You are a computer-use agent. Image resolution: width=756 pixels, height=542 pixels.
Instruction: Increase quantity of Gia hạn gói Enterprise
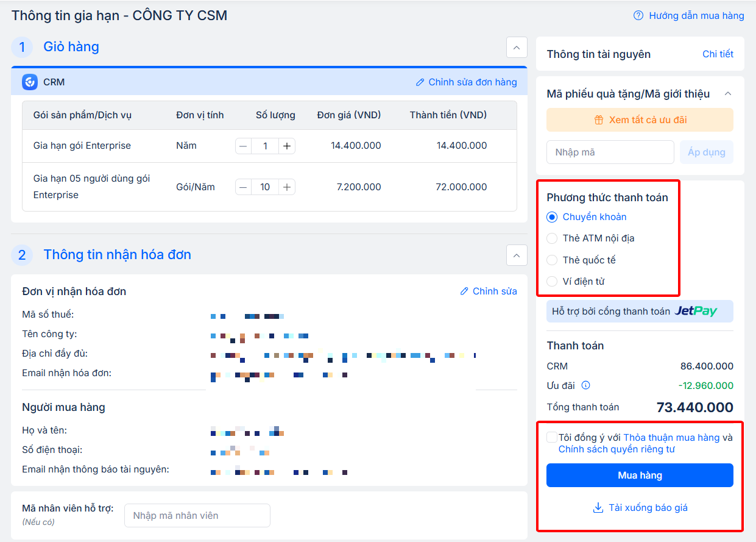[x=287, y=146]
